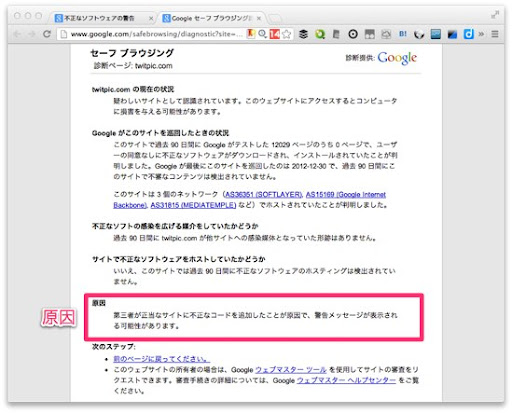Click the heading 'twitpic.com の現在の状況'
The height and width of the screenshot is (413, 512).
pos(133,89)
